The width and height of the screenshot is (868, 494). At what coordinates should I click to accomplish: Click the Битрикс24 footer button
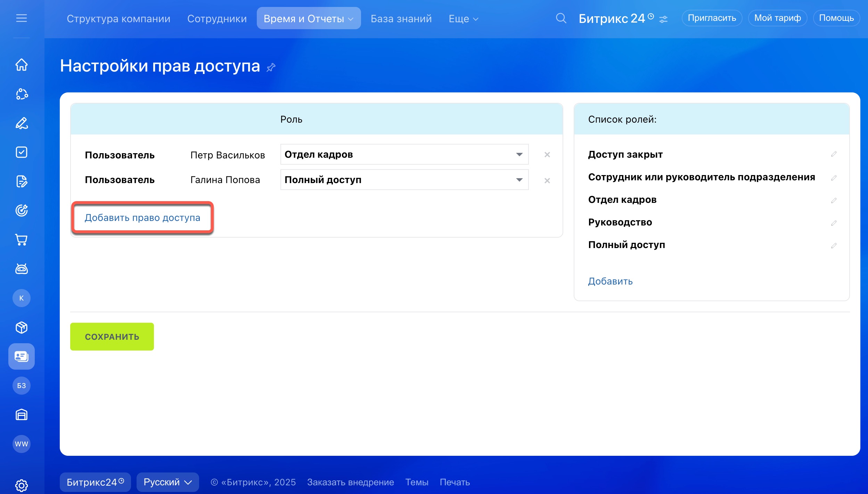[x=95, y=482]
